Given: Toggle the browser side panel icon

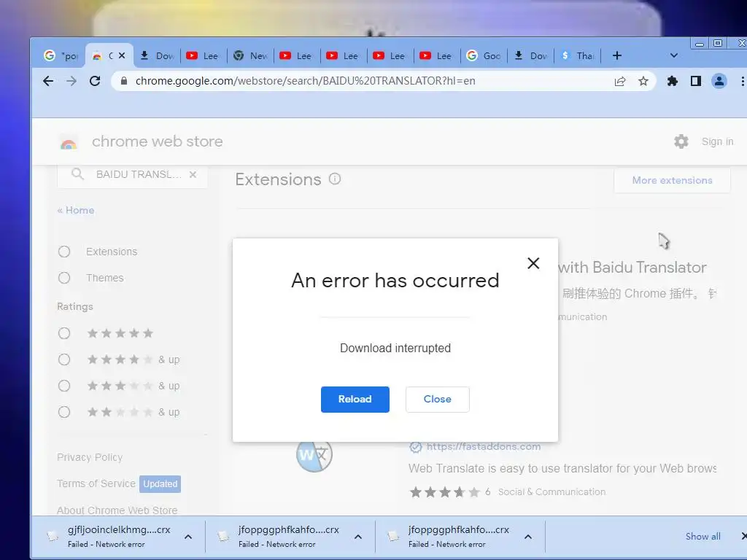Looking at the screenshot, I should point(695,82).
